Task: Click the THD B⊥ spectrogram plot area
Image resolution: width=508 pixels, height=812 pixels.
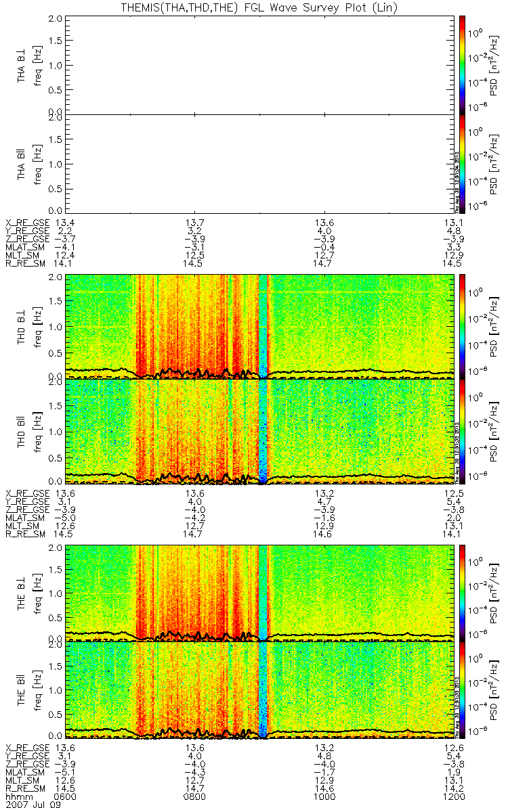Action: click(x=260, y=326)
